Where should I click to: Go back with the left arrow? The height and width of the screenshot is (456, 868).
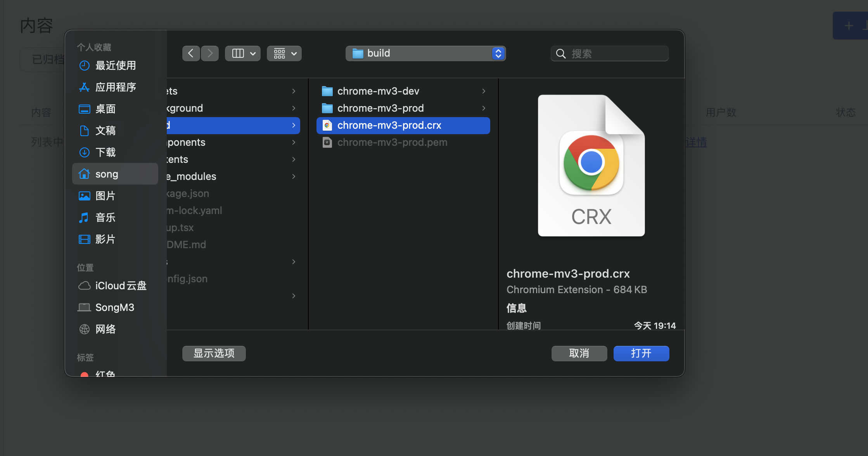tap(191, 54)
